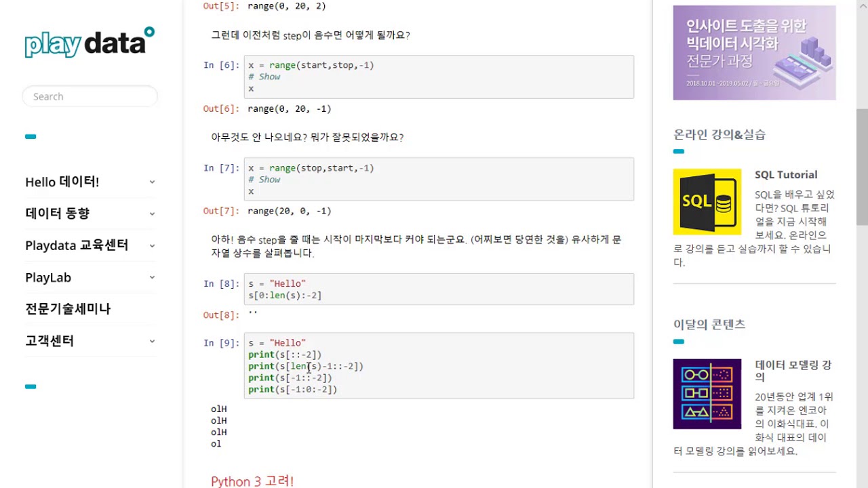868x488 pixels.
Task: Click the '이달의 콘텐츠' heading
Action: click(x=709, y=324)
